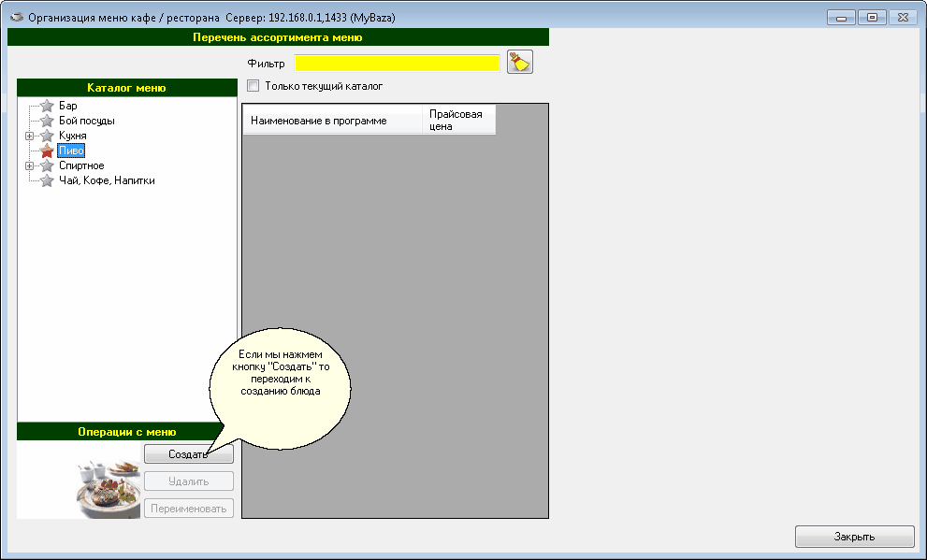This screenshot has width=927, height=560.
Task: Click the red star icon beside Пиво
Action: click(47, 151)
